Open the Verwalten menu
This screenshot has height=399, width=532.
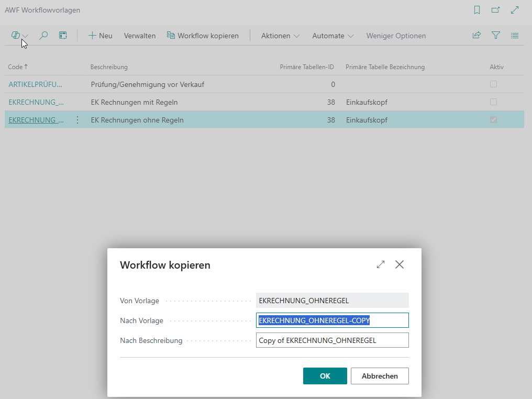point(140,36)
